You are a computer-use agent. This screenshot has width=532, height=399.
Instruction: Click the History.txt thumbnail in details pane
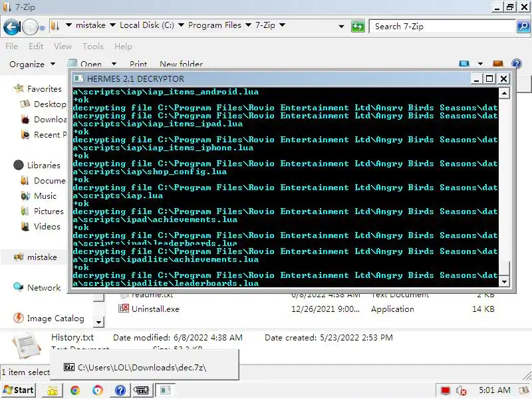pyautogui.click(x=27, y=346)
